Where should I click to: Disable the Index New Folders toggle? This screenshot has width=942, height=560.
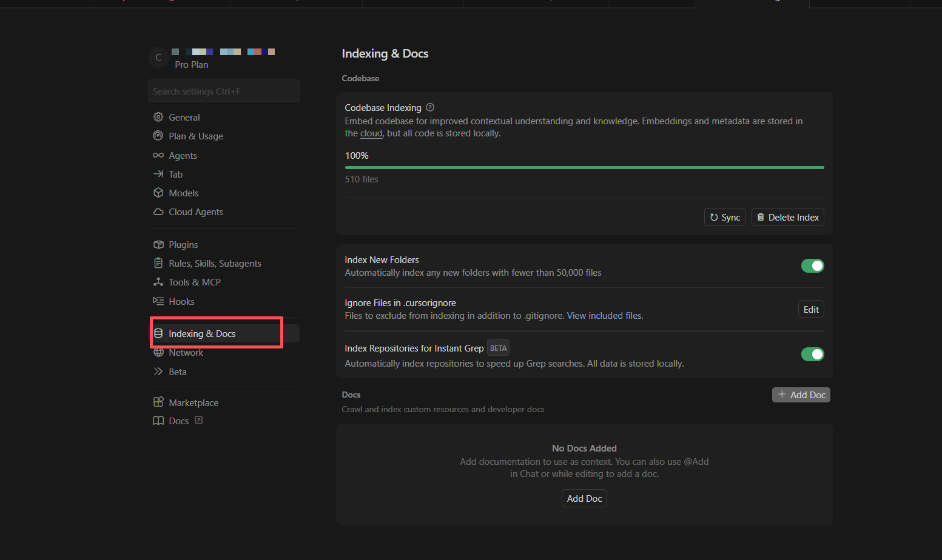tap(812, 265)
